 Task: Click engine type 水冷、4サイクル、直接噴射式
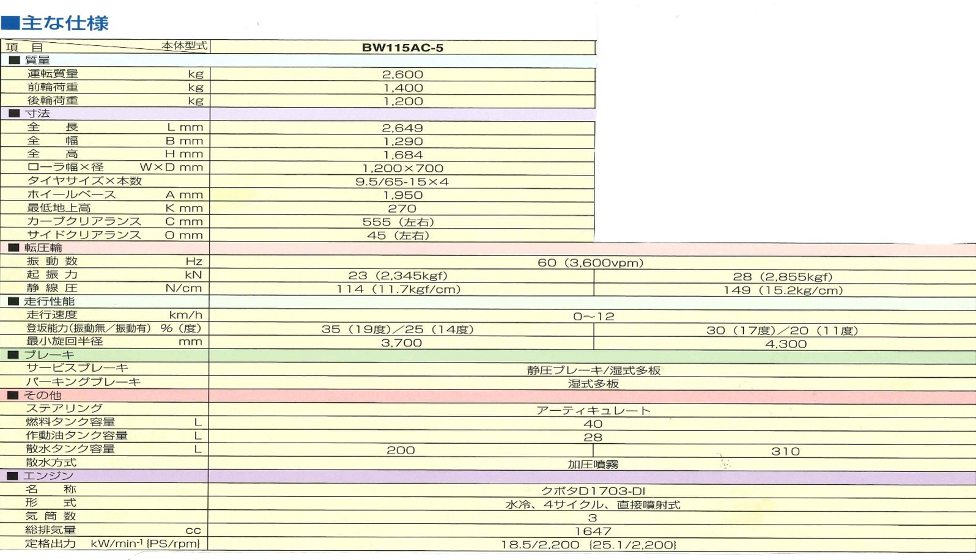pos(593,506)
